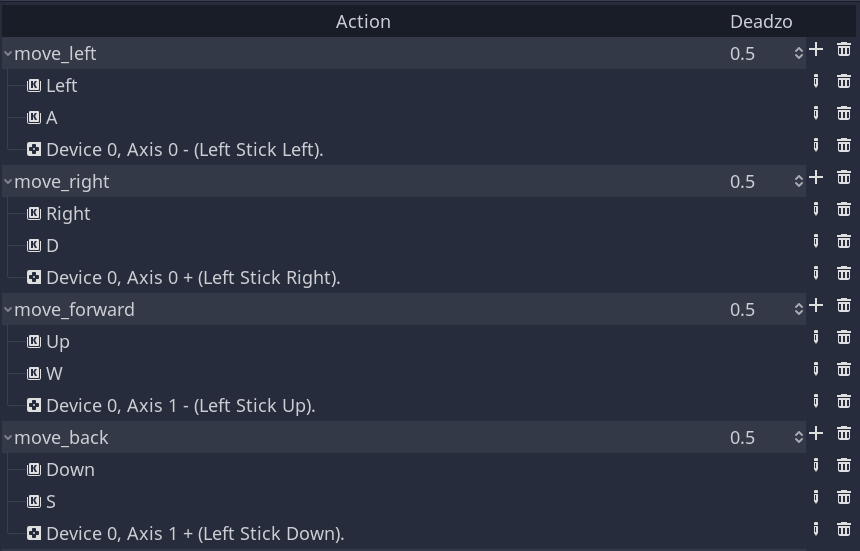Delete the Left Stick Down axis event

point(843,530)
